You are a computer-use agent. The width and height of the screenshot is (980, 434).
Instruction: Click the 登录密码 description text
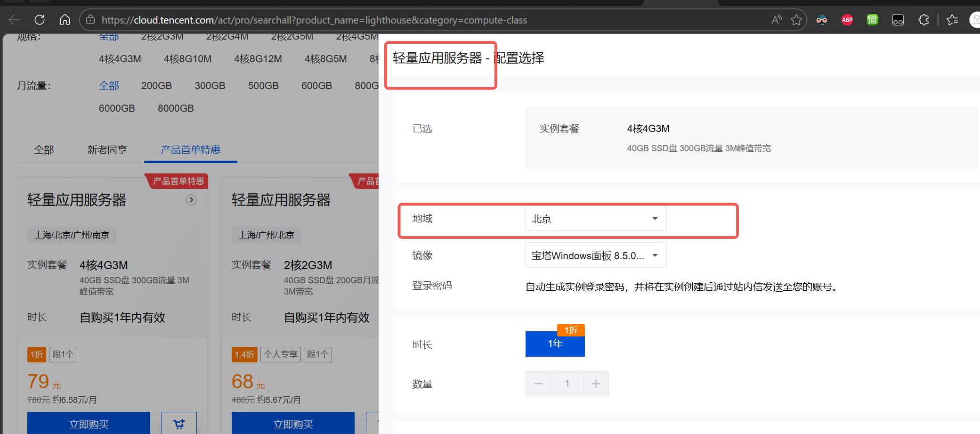point(683,287)
